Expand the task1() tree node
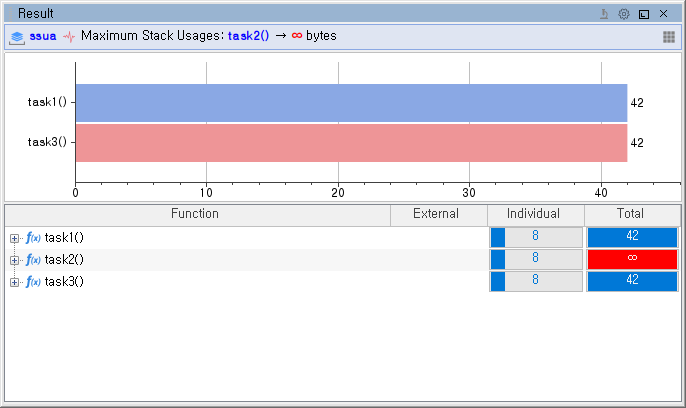Viewport: 686px width, 408px height. pos(14,238)
